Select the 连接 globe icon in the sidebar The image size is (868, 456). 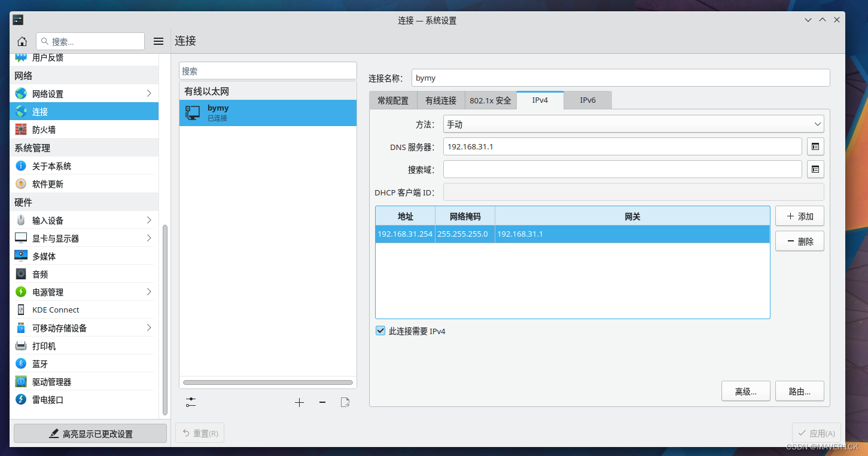pyautogui.click(x=21, y=112)
